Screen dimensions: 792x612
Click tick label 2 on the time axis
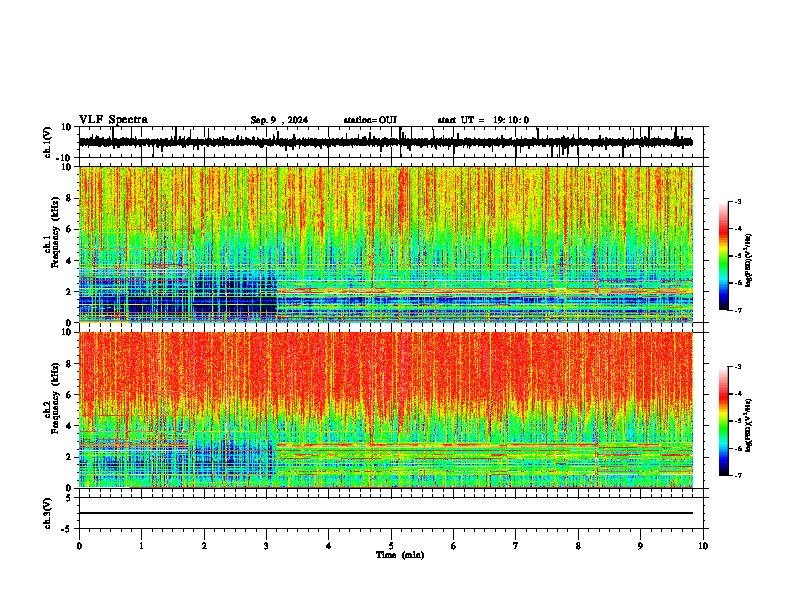[204, 546]
